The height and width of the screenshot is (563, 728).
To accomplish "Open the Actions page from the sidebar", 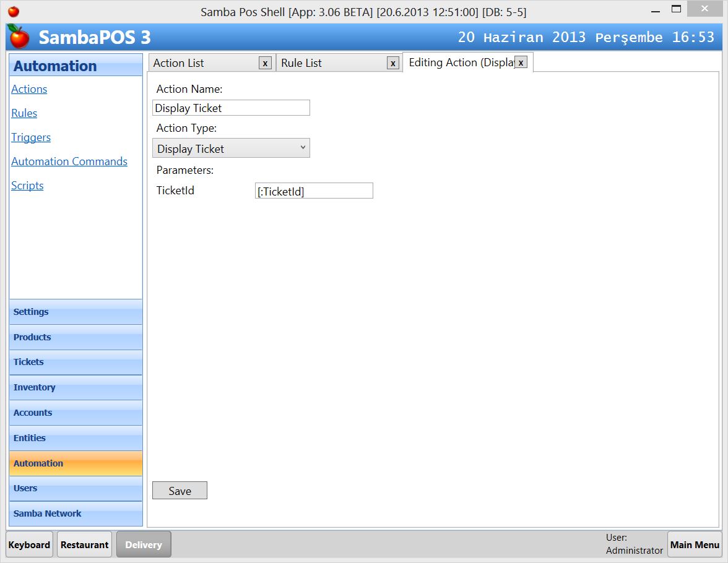I will (28, 88).
